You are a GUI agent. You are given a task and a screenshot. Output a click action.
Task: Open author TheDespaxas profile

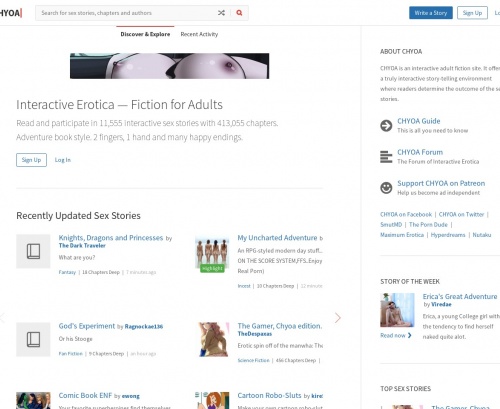point(255,334)
